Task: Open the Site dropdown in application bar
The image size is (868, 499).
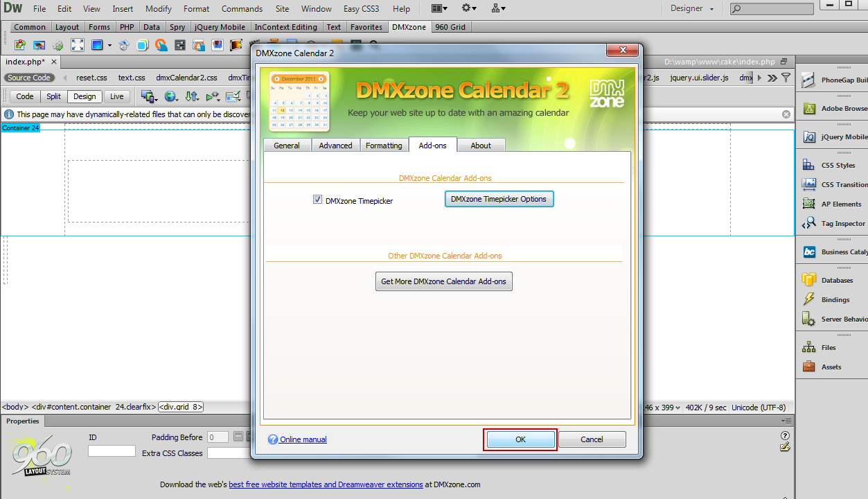Action: 499,8
